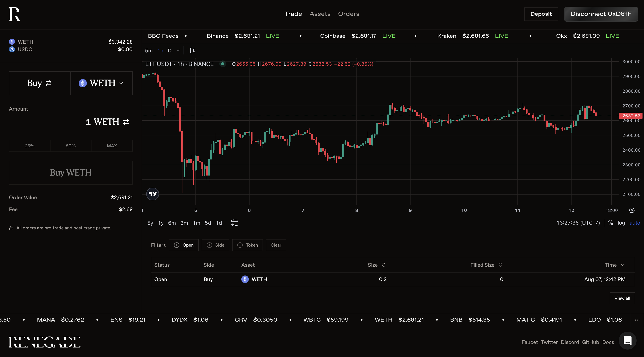Go to the Orders tab
The width and height of the screenshot is (644, 357).
(349, 14)
